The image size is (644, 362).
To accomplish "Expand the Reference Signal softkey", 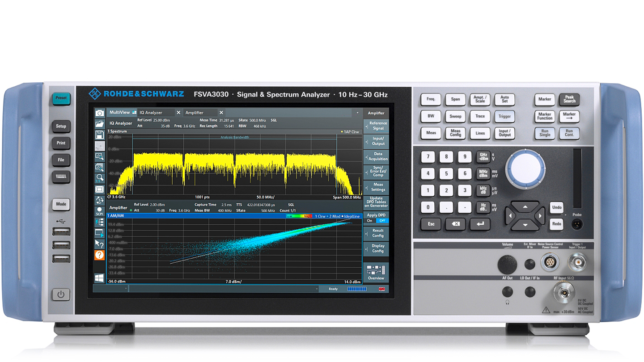I will 376,126.
